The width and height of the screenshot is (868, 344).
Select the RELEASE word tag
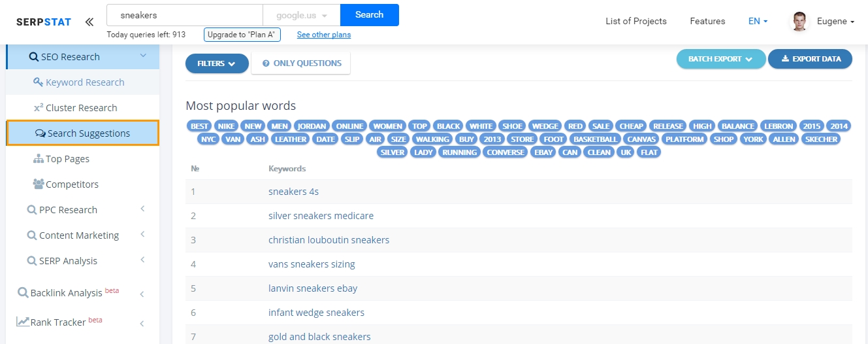click(668, 126)
